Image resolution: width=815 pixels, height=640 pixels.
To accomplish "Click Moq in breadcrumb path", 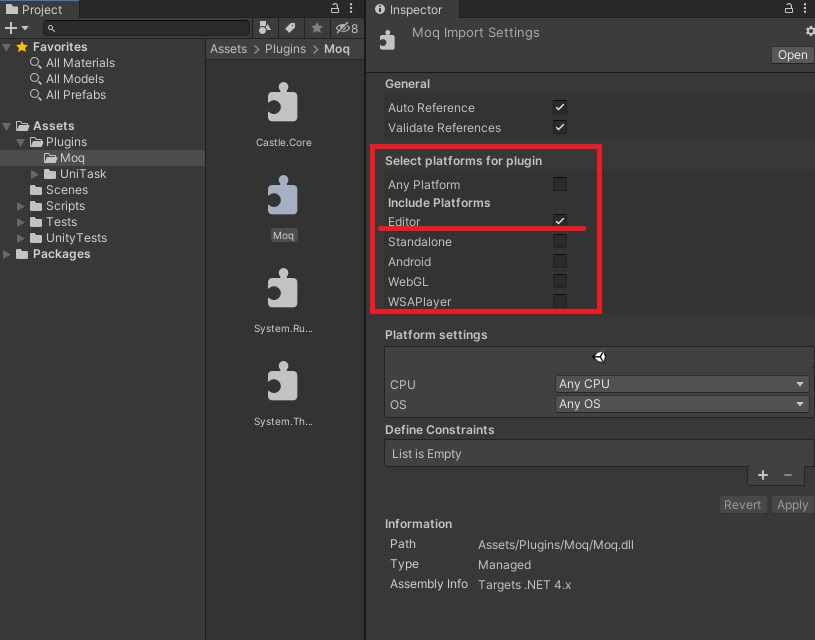I will [337, 49].
